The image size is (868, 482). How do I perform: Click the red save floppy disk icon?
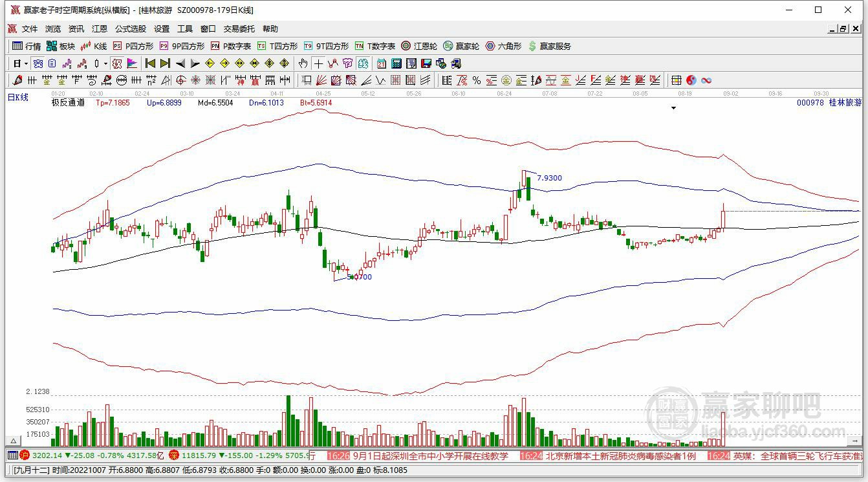(x=426, y=63)
